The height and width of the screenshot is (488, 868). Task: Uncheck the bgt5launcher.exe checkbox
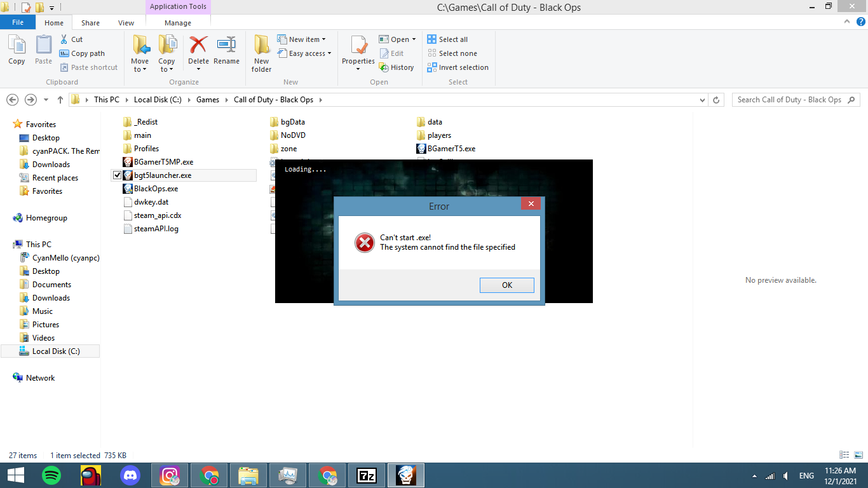[117, 175]
